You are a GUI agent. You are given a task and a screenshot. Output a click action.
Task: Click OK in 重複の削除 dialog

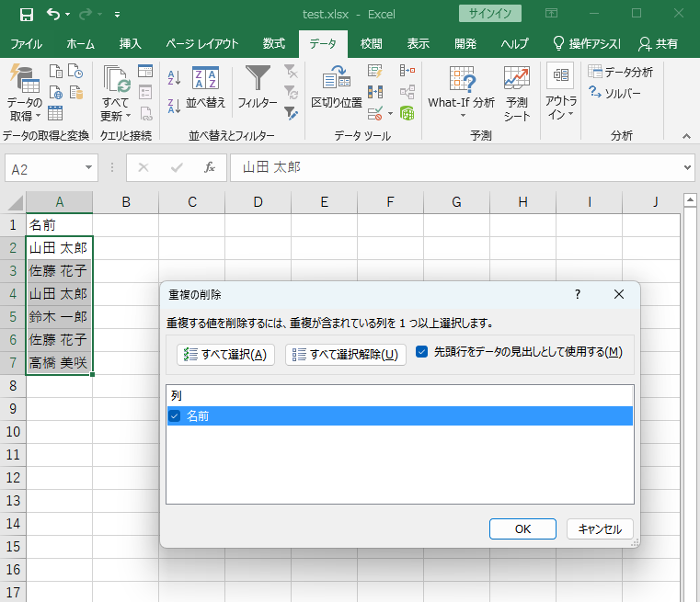coord(522,528)
